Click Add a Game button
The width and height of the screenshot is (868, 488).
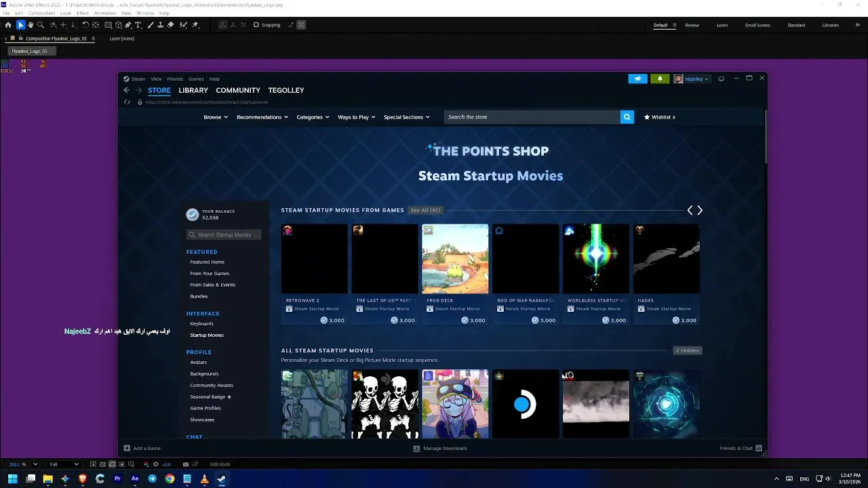click(142, 448)
